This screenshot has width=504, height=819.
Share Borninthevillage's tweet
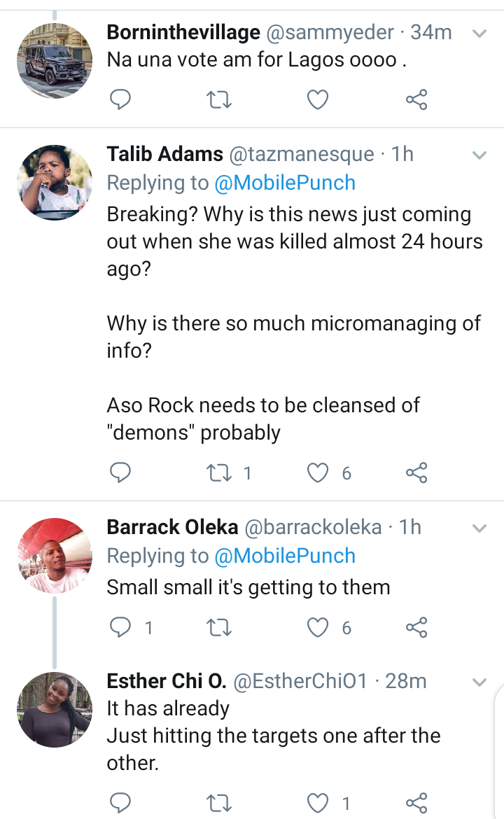[416, 101]
